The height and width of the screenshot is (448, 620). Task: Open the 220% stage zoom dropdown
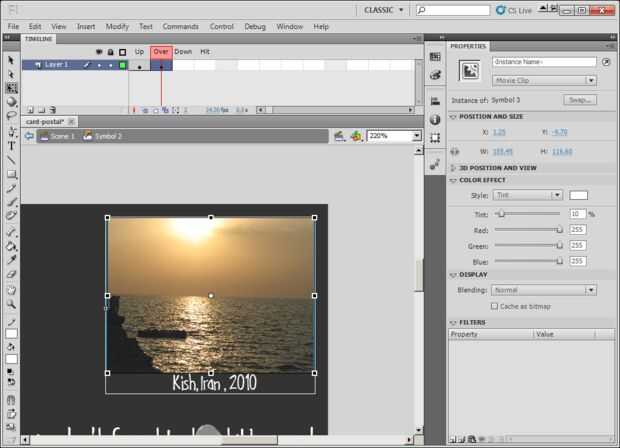tap(392, 135)
